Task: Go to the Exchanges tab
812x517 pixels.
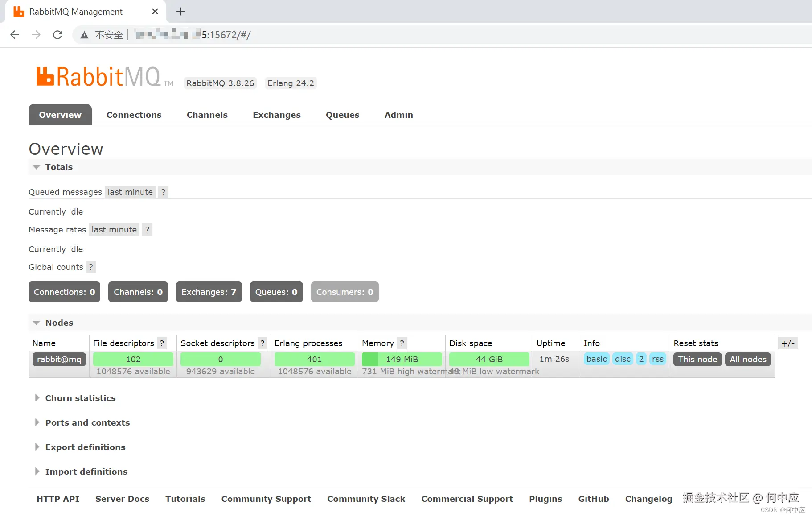Action: [277, 115]
